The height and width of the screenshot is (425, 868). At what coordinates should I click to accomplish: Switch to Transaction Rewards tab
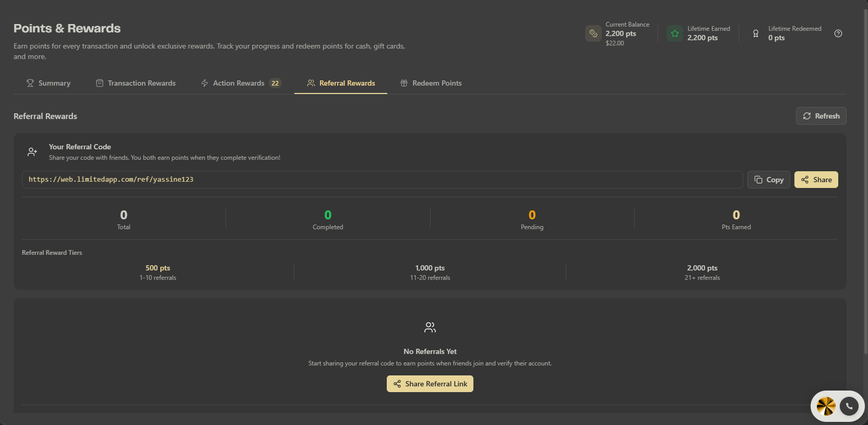pos(136,83)
